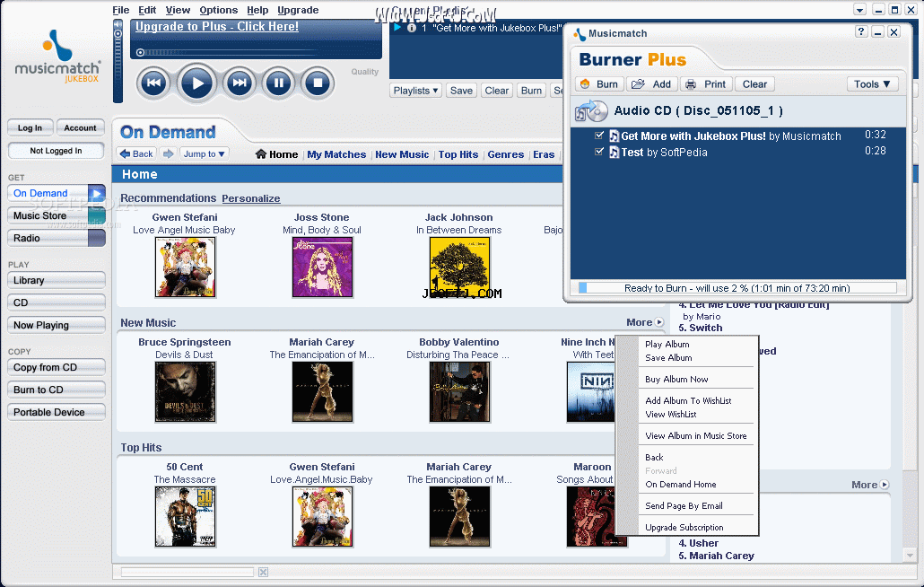Open the Options menu
This screenshot has width=924, height=587.
219,10
